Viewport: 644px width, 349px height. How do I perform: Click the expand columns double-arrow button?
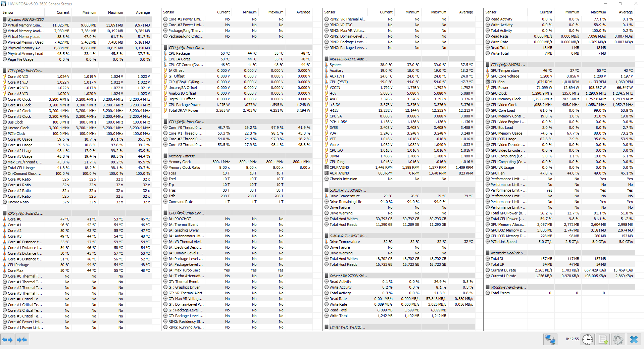point(7,340)
